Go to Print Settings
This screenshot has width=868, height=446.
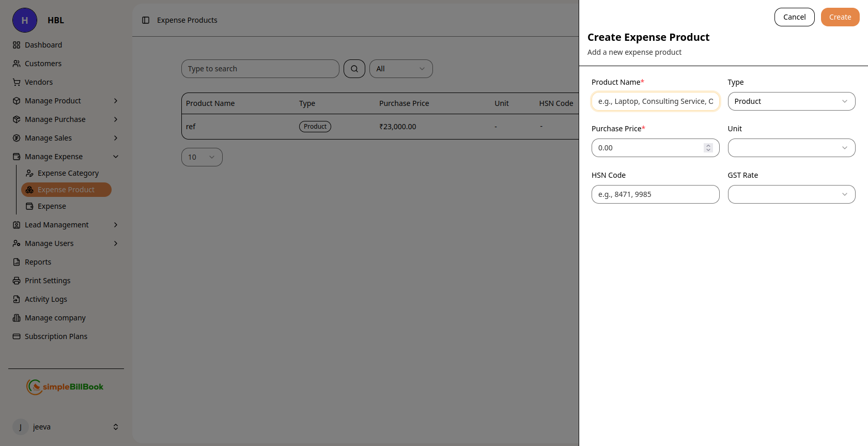click(66, 281)
